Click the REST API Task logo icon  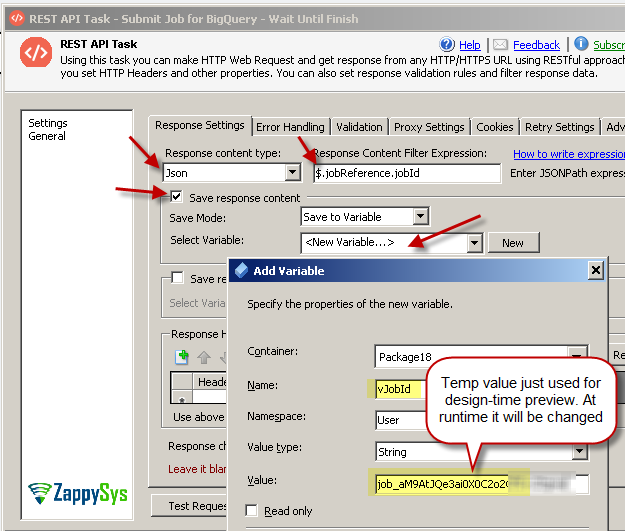pyautogui.click(x=36, y=52)
